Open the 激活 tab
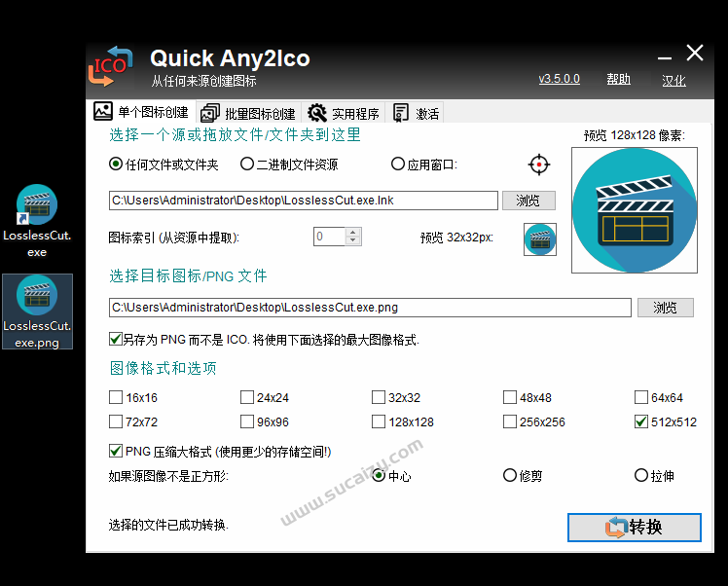The image size is (728, 586). (416, 113)
